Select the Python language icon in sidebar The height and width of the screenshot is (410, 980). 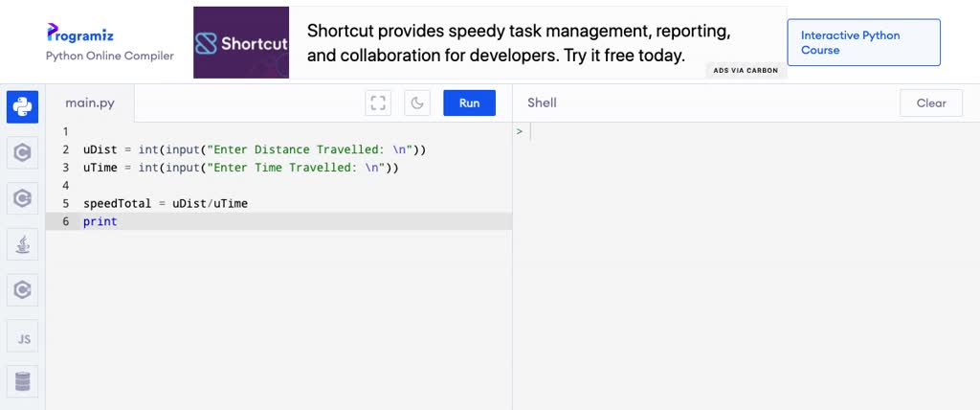pos(23,106)
